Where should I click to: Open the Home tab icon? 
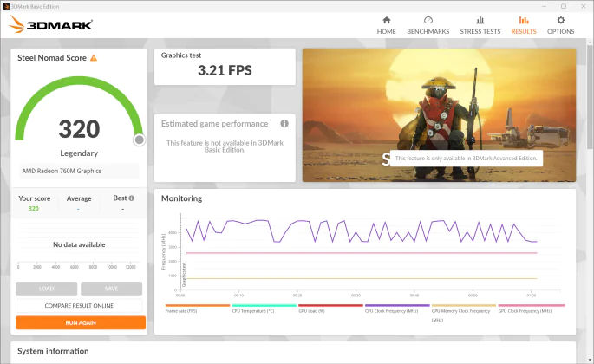pyautogui.click(x=387, y=20)
